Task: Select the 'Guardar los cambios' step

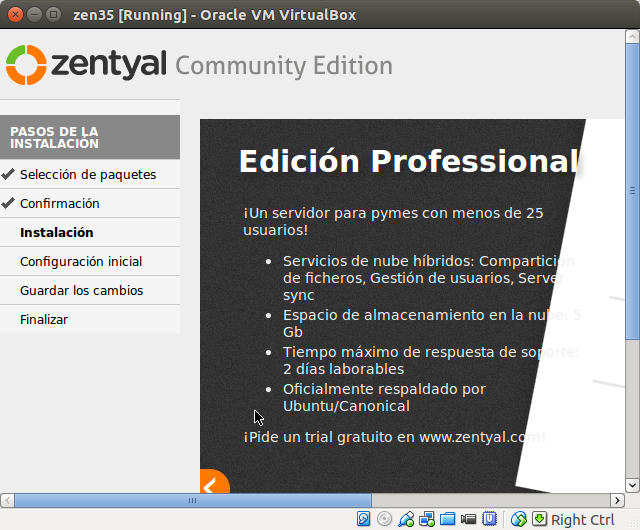Action: 90,290
